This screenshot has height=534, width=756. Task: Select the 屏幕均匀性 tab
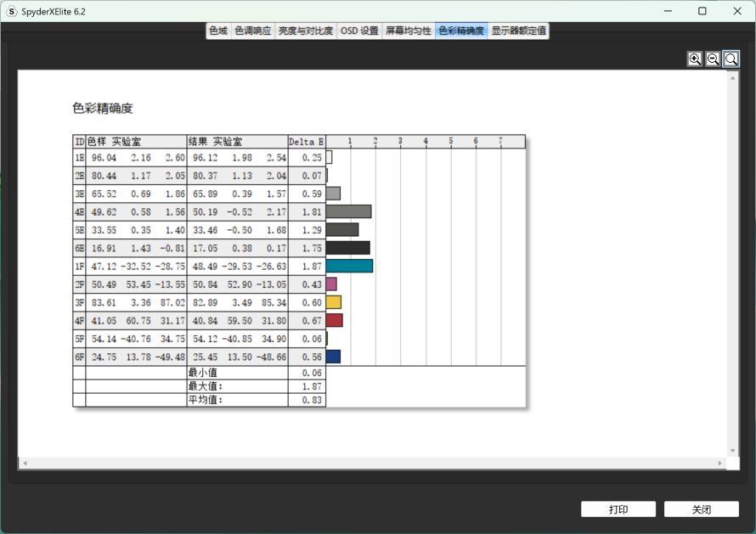(x=409, y=31)
